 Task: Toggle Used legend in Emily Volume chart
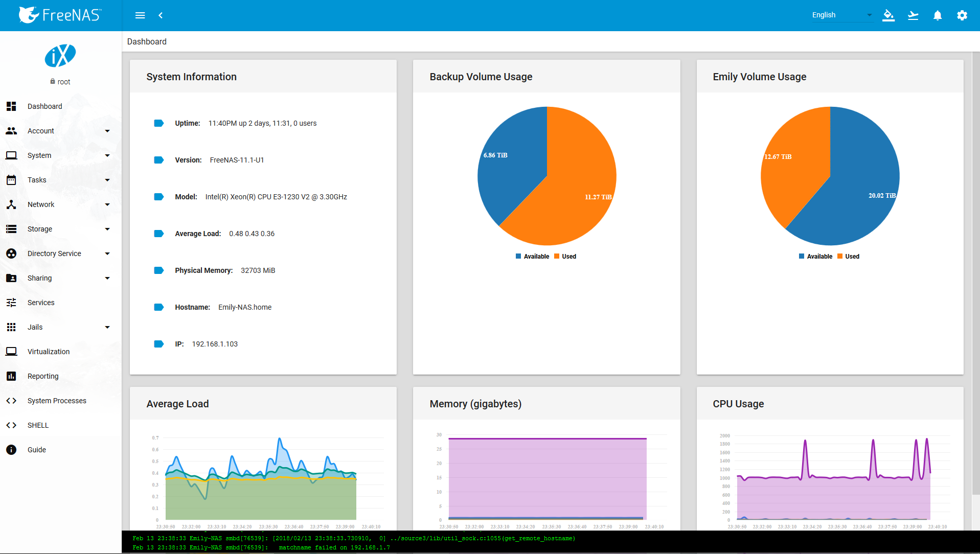pyautogui.click(x=848, y=257)
